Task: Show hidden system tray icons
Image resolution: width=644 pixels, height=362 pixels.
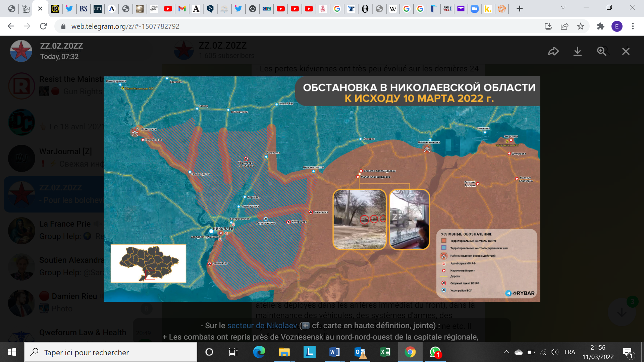Action: pos(506,352)
